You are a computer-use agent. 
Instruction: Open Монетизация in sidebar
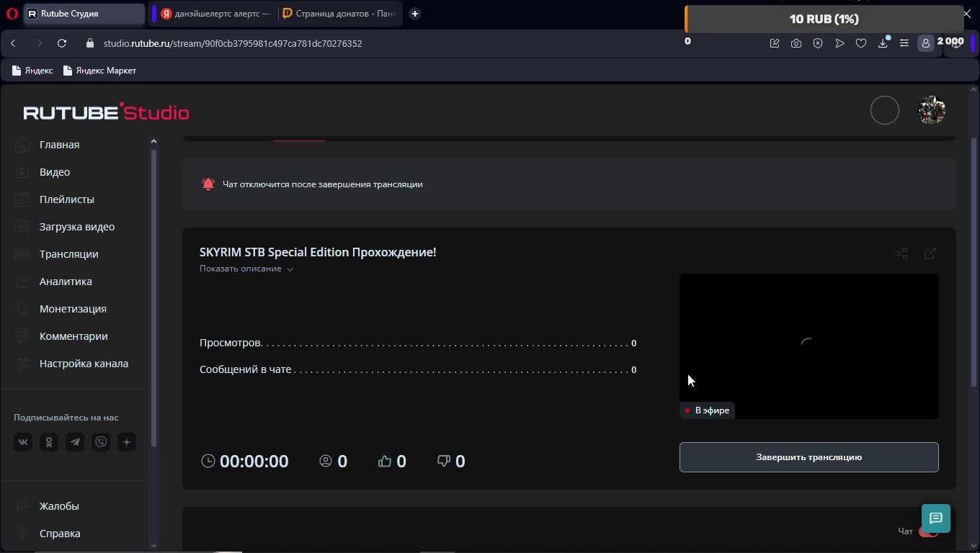tap(73, 309)
